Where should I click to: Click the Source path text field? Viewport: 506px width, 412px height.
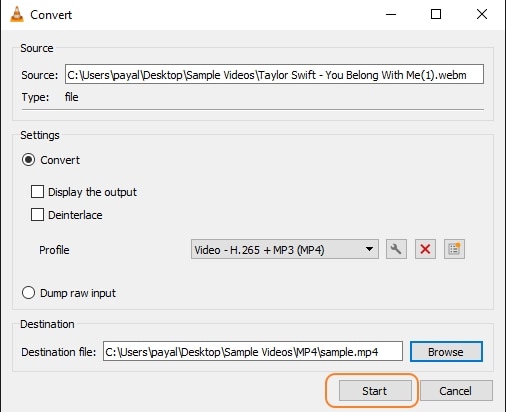(x=274, y=74)
